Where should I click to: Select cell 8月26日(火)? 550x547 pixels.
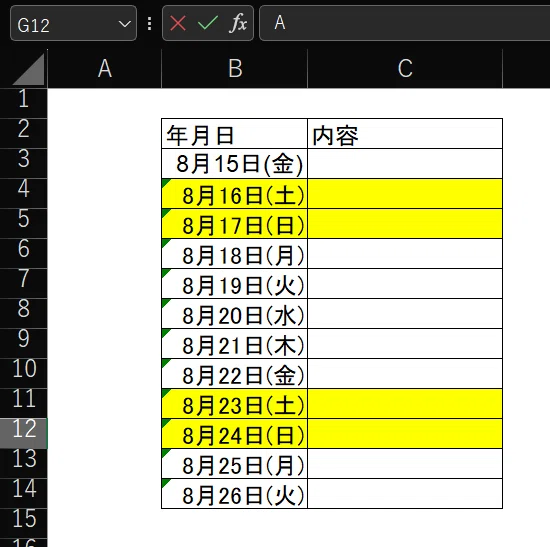(x=234, y=494)
